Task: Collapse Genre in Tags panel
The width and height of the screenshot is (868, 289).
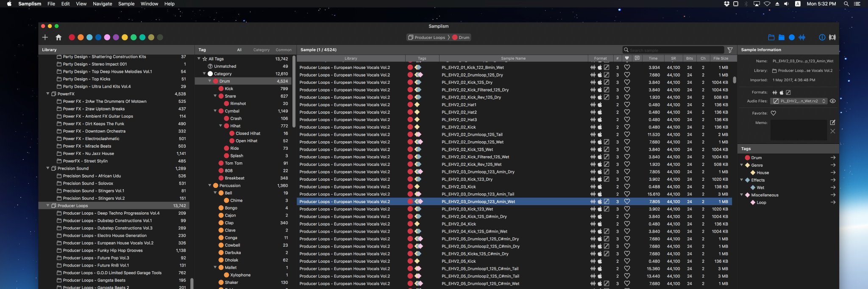Action: pyautogui.click(x=741, y=165)
